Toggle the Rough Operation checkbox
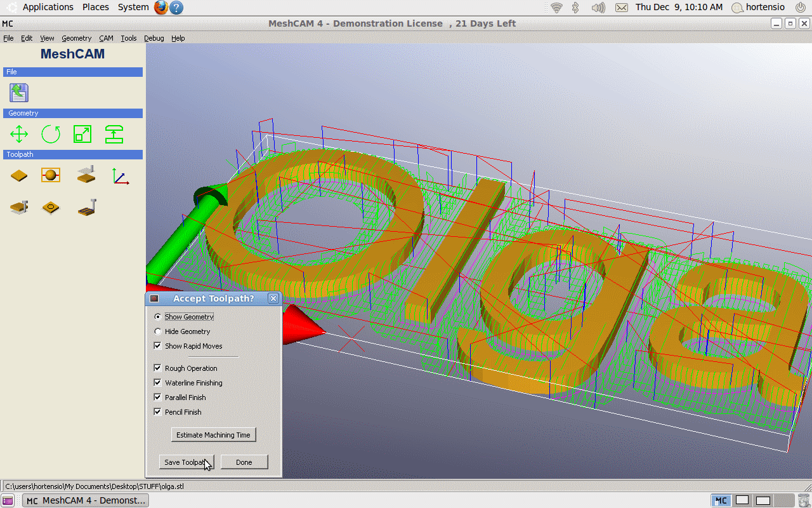This screenshot has width=812, height=508. click(158, 368)
